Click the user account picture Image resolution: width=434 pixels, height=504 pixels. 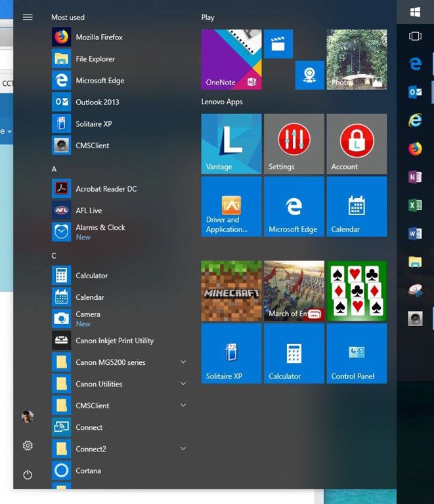point(28,417)
